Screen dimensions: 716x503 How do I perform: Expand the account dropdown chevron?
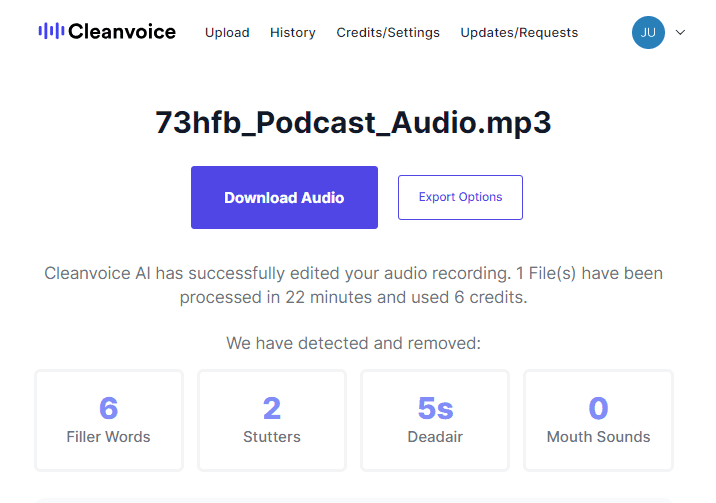coord(680,32)
